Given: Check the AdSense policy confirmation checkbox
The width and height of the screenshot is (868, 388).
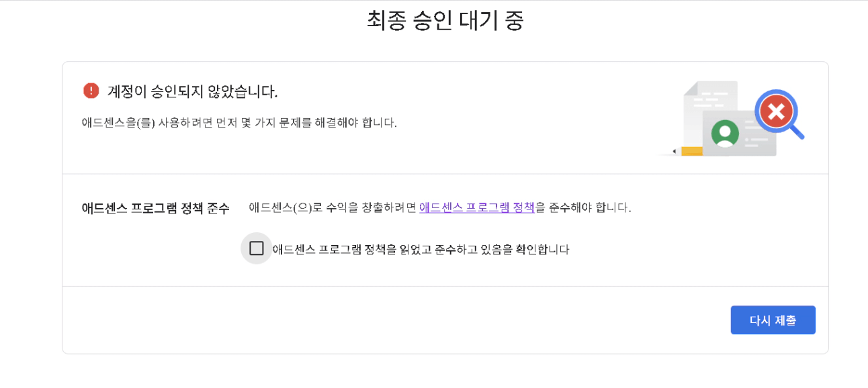Looking at the screenshot, I should coord(256,248).
